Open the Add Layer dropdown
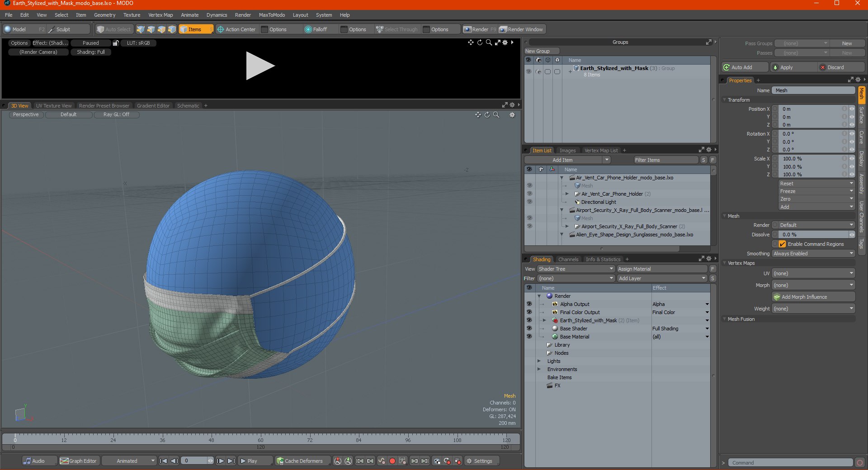The width and height of the screenshot is (868, 470). (x=662, y=278)
